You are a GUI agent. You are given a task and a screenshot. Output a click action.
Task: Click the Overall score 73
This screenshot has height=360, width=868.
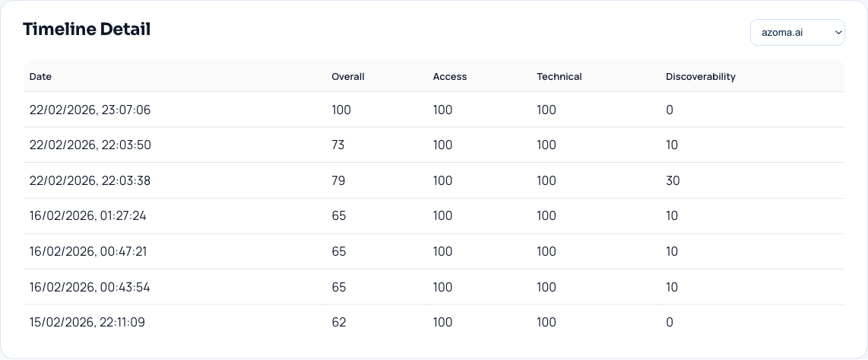pos(338,145)
